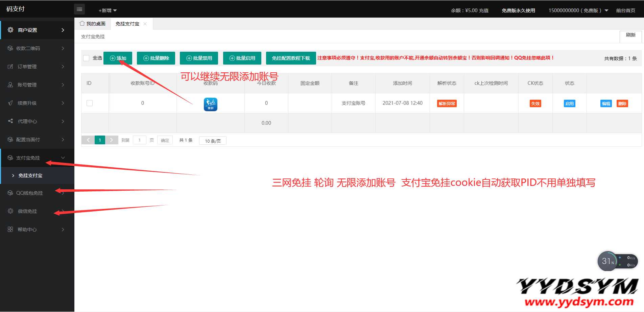The width and height of the screenshot is (644, 312).
Task: Click the 代理中心 share icon in sidebar
Action: (x=10, y=121)
